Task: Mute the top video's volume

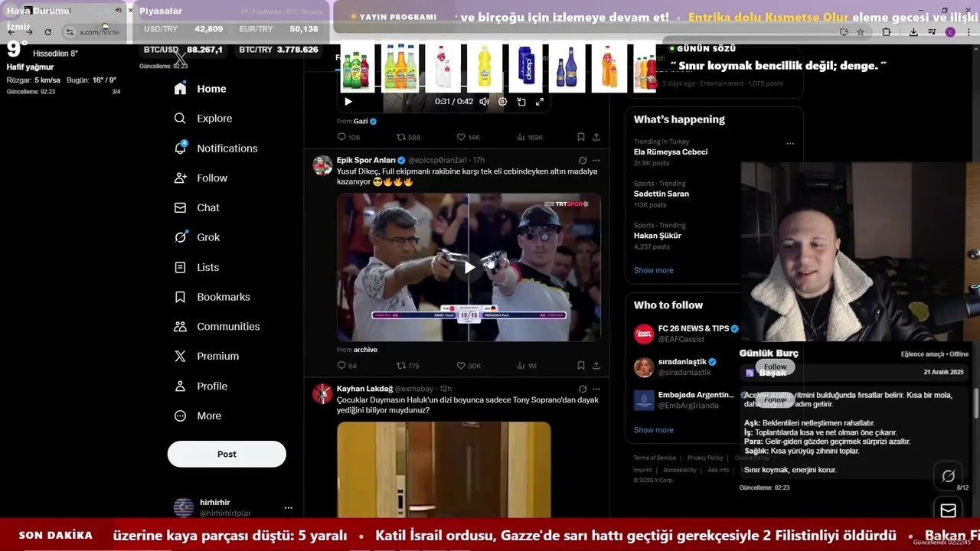Action: (x=484, y=101)
